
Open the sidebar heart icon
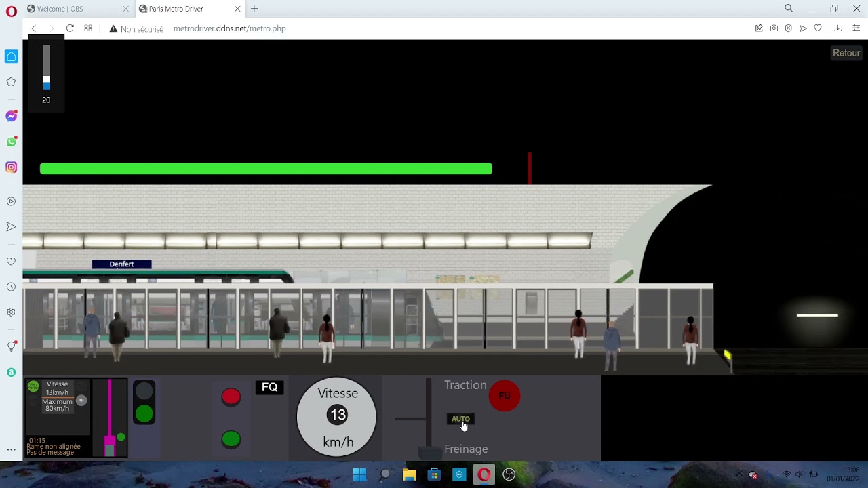click(12, 262)
